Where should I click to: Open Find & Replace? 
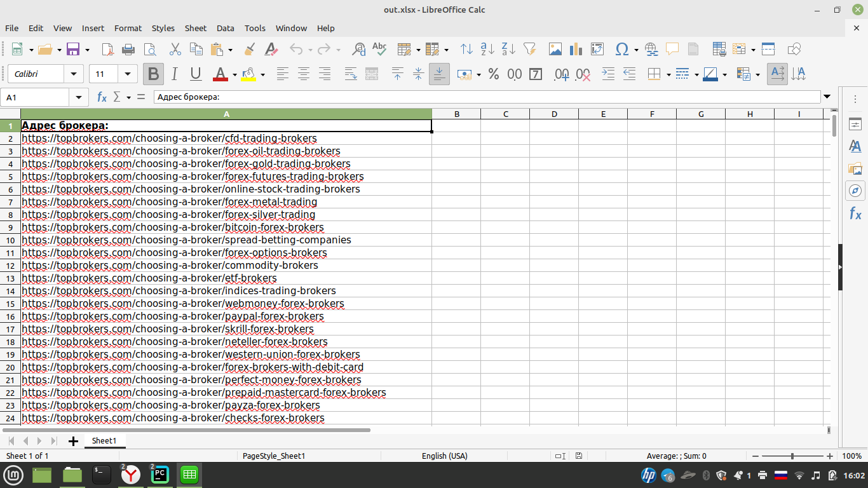(359, 49)
